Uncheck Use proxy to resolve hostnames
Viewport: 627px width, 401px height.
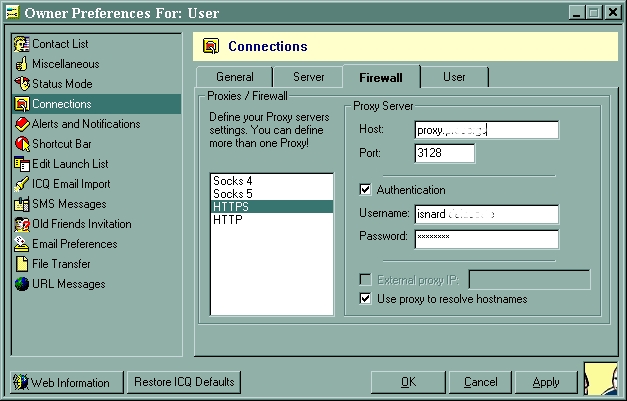[x=365, y=298]
